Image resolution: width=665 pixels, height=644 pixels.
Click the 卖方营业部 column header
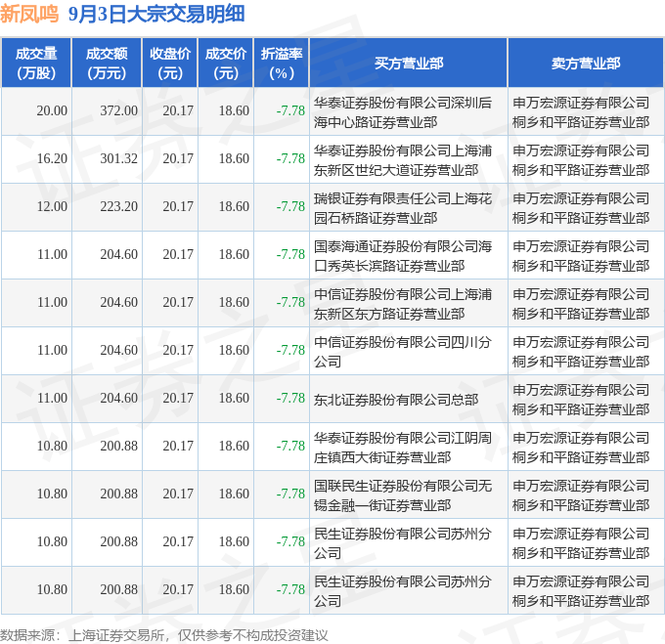(586, 64)
